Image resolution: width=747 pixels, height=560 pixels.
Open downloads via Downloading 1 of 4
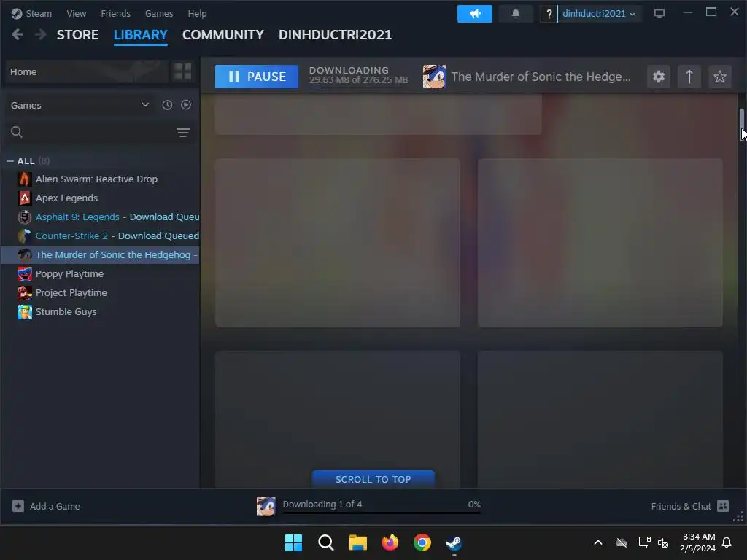point(322,504)
